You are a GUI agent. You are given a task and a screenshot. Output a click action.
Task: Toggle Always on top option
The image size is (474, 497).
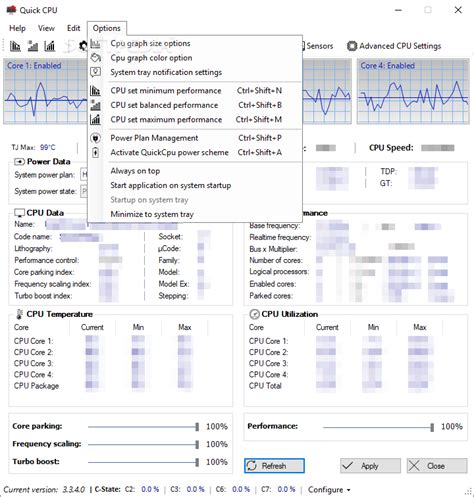[x=195, y=171]
